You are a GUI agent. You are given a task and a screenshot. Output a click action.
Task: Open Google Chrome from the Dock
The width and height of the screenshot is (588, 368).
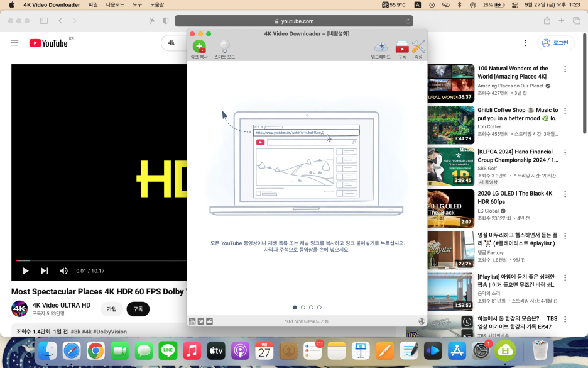[95, 351]
